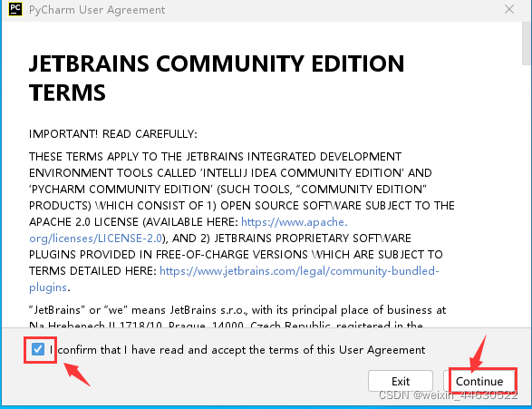Toggle the accept User Agreement checkbox

tap(38, 349)
